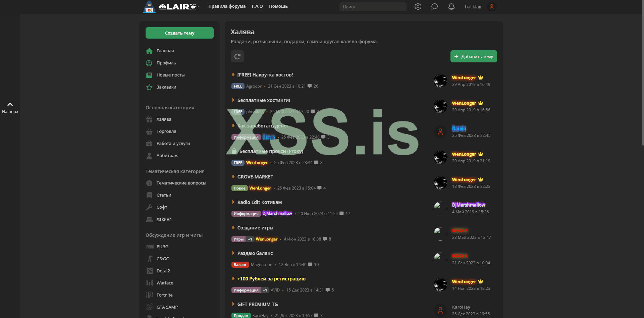Click the Warface game icon

pos(150,283)
